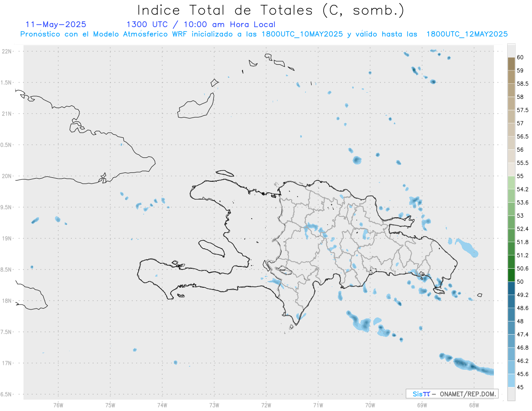Click the initialization time "1800UTC_10MAY2025"
The image size is (532, 411).
point(302,34)
